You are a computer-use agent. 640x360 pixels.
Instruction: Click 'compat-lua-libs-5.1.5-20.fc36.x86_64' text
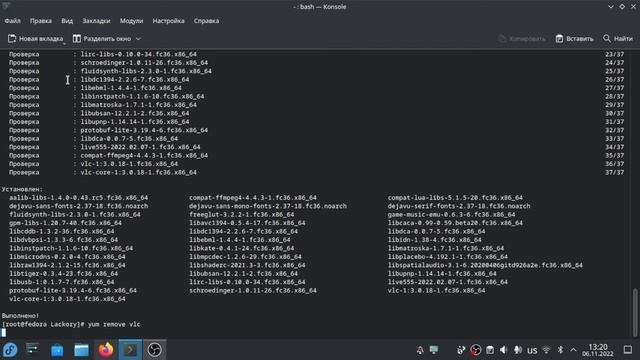click(x=455, y=198)
